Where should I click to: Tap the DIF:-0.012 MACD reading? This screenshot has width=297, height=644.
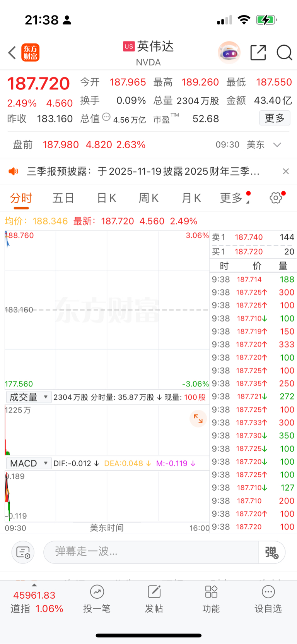76,463
